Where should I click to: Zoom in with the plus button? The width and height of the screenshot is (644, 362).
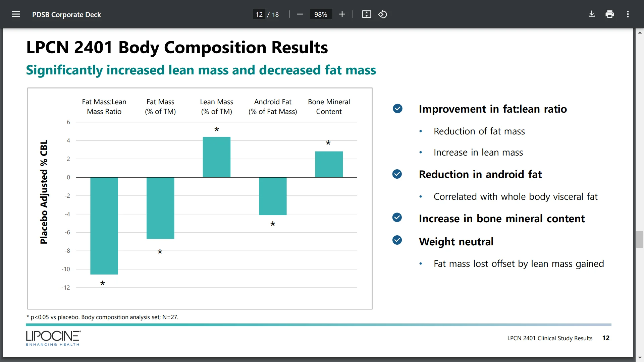coord(342,14)
